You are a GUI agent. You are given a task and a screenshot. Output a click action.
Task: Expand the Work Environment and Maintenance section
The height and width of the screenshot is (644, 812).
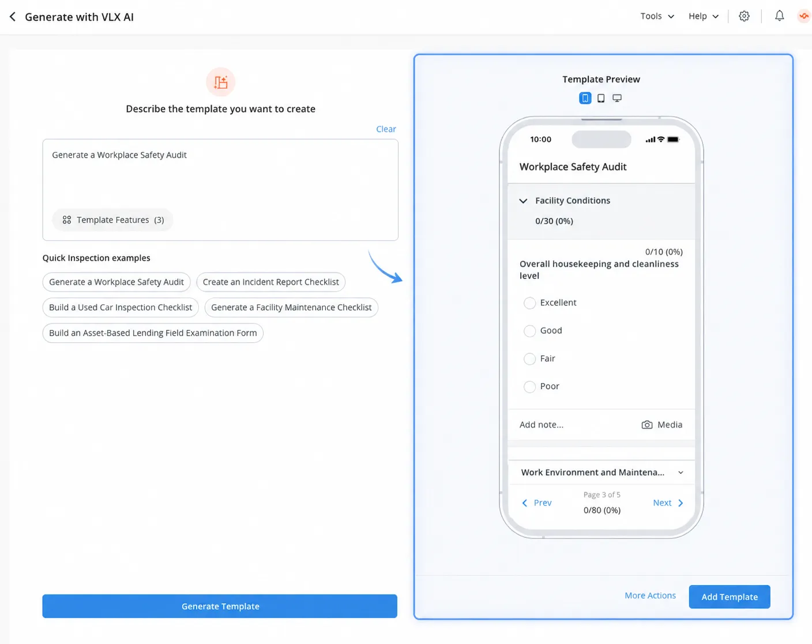(681, 473)
